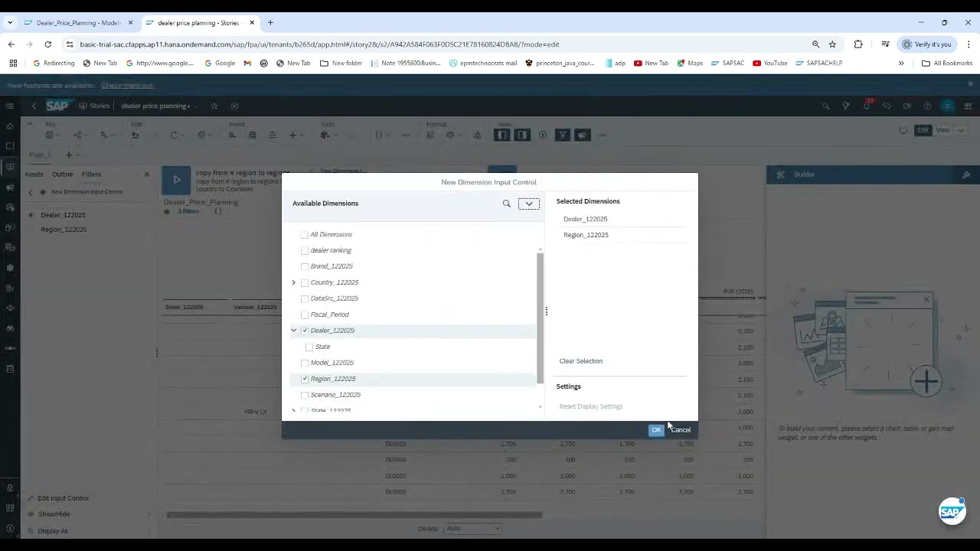This screenshot has width=980, height=551.
Task: Switch to Outline tab
Action: (x=62, y=174)
